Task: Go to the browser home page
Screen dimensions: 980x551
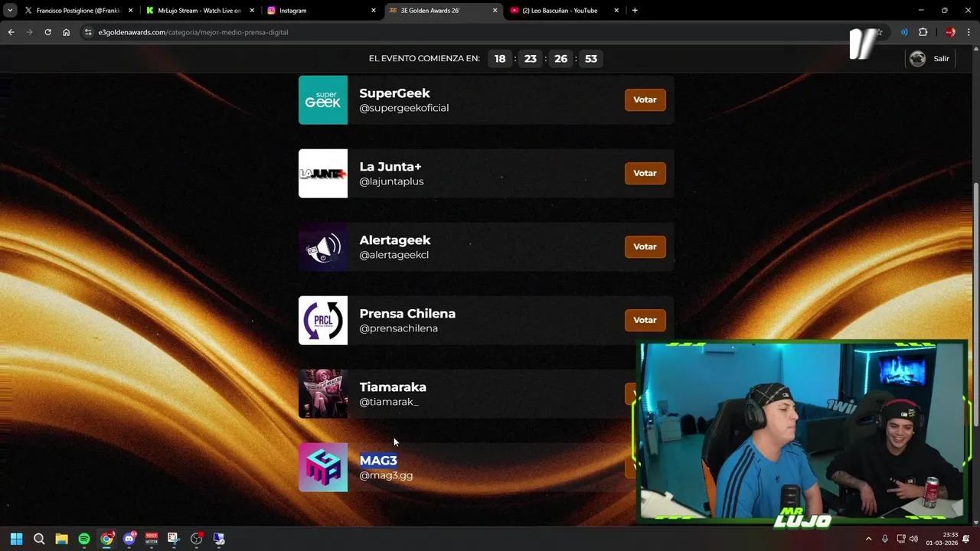Action: (x=66, y=32)
